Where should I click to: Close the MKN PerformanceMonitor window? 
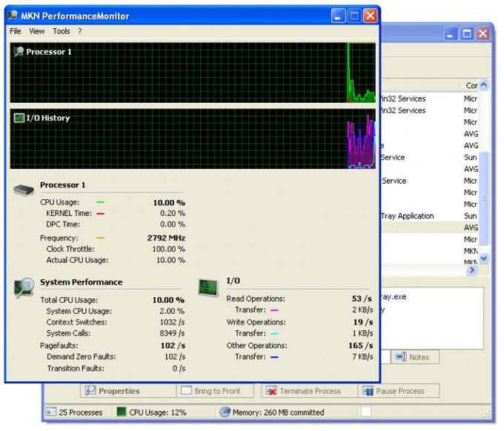point(371,16)
